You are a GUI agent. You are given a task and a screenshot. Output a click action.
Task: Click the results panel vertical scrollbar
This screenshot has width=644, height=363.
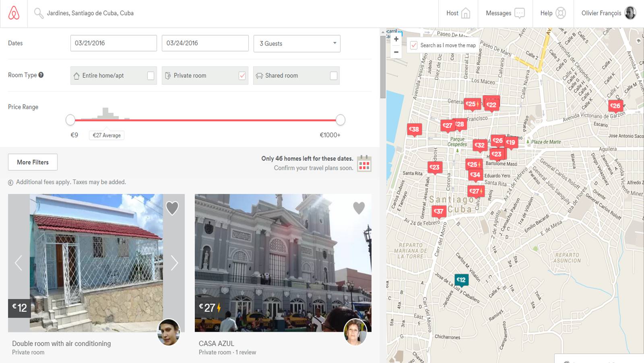pos(383,67)
